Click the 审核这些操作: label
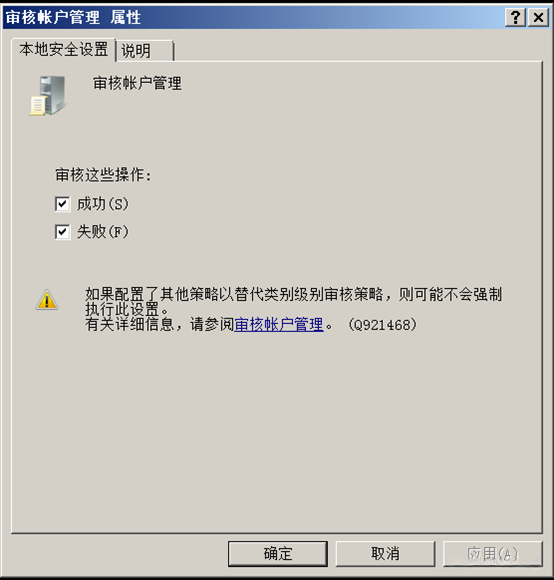This screenshot has height=580, width=554. click(104, 175)
